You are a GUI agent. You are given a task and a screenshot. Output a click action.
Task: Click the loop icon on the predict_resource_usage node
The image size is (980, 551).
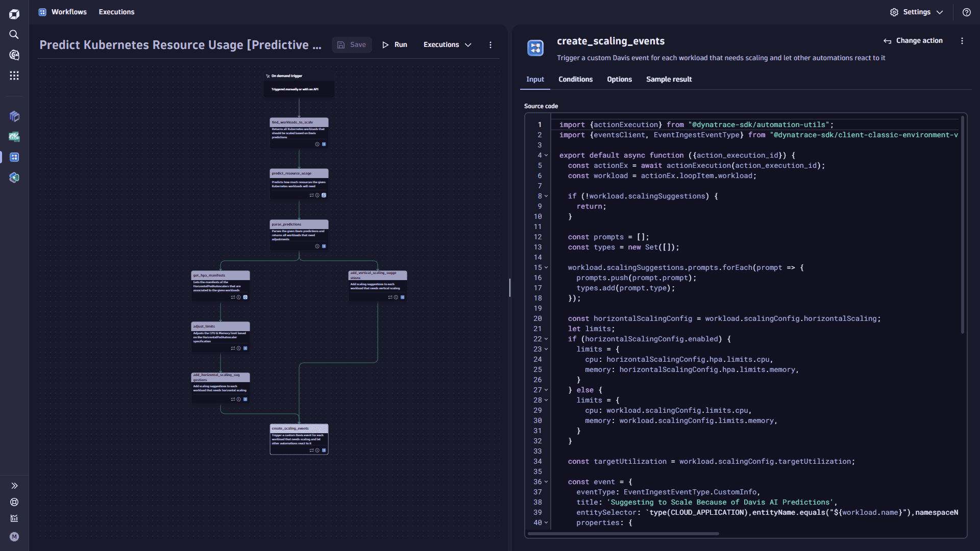tap(311, 195)
